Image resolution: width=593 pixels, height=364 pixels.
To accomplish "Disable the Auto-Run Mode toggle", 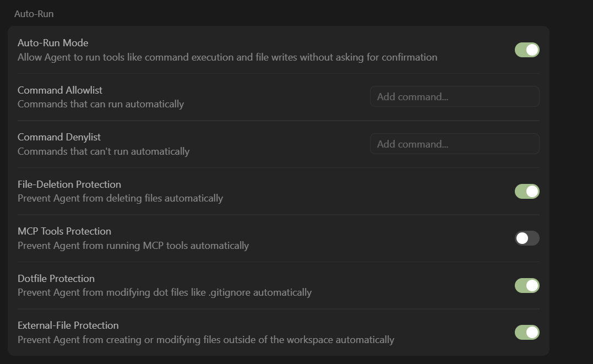I will [x=527, y=50].
